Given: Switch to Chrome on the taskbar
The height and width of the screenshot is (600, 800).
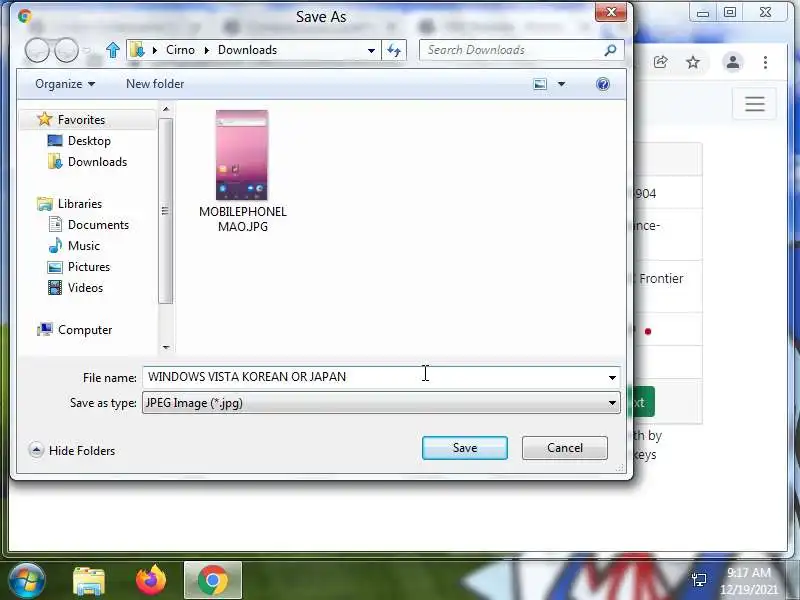Looking at the screenshot, I should pyautogui.click(x=213, y=581).
